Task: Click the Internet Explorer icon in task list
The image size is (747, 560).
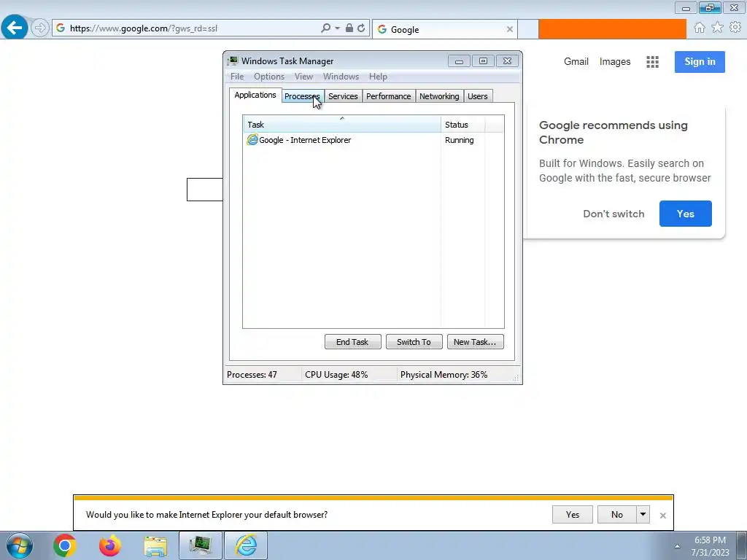Action: tap(252, 139)
